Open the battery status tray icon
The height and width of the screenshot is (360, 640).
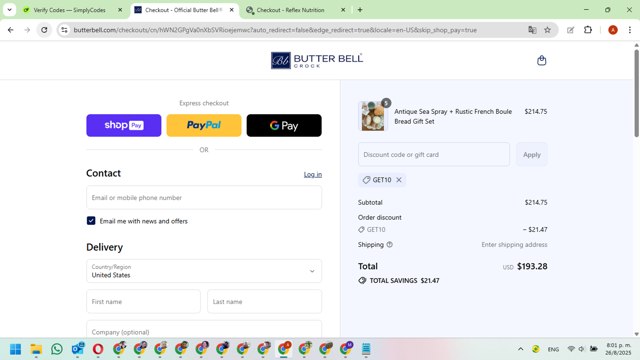[593, 349]
